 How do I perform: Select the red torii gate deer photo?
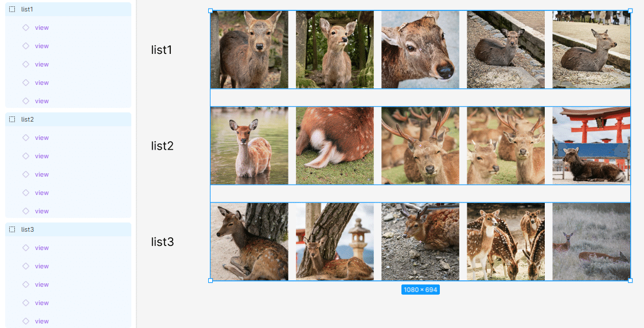(591, 146)
